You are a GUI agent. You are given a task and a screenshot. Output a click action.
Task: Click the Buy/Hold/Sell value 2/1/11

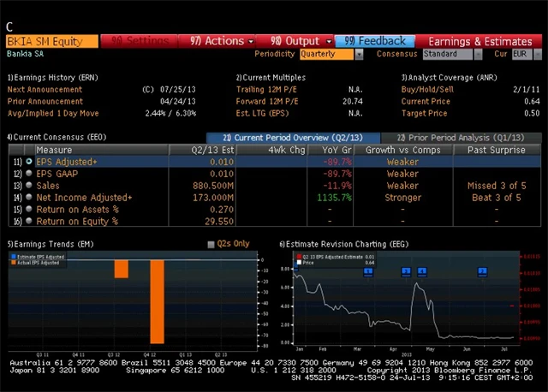pos(526,89)
